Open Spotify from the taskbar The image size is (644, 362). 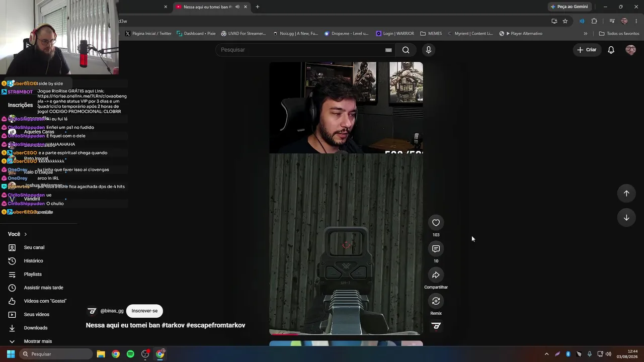130,354
